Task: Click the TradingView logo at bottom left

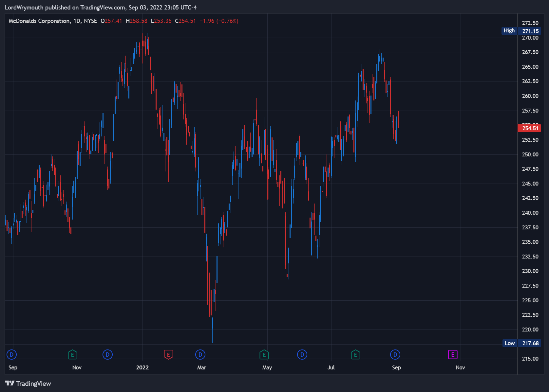Action: [x=28, y=383]
